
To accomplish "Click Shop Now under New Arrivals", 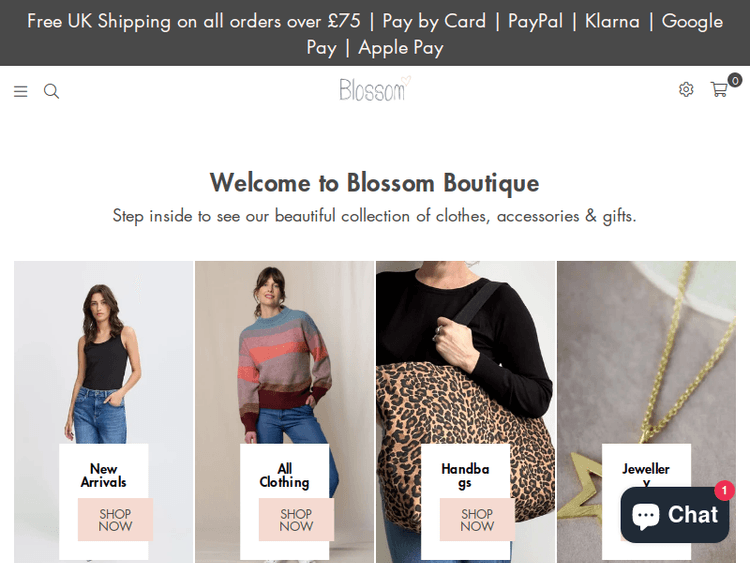I will pos(115,520).
